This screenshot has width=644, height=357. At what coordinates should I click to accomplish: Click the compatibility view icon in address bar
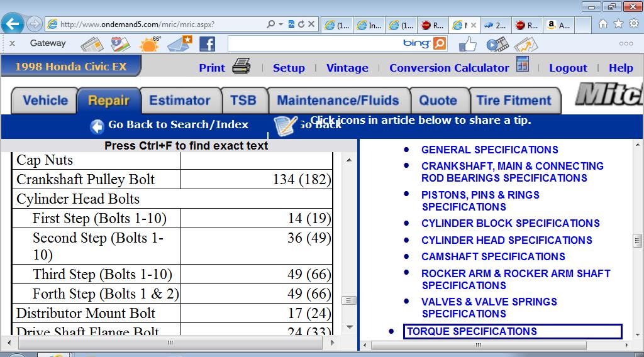coord(291,25)
